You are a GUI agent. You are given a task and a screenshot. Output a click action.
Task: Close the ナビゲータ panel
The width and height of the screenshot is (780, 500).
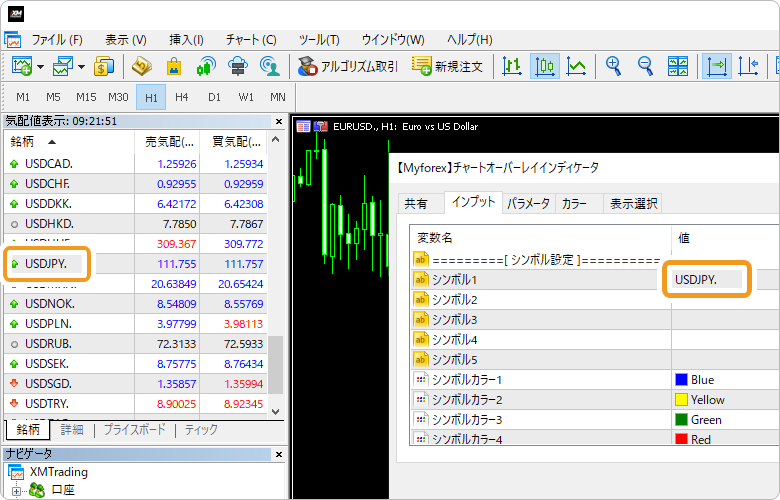point(279,454)
